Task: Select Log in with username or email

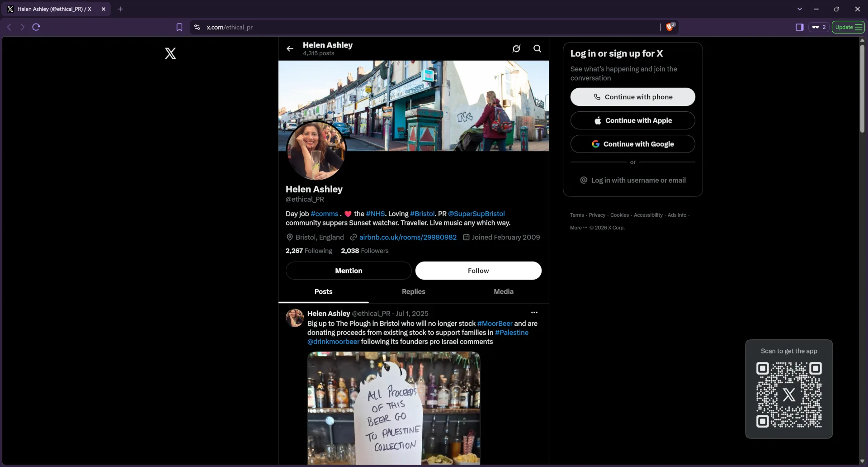Action: coord(632,180)
